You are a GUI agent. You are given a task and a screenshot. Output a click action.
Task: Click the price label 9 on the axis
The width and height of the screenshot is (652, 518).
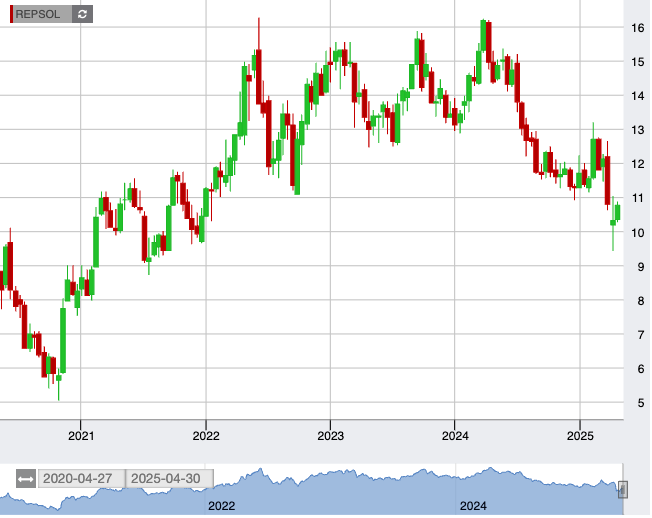tap(641, 267)
